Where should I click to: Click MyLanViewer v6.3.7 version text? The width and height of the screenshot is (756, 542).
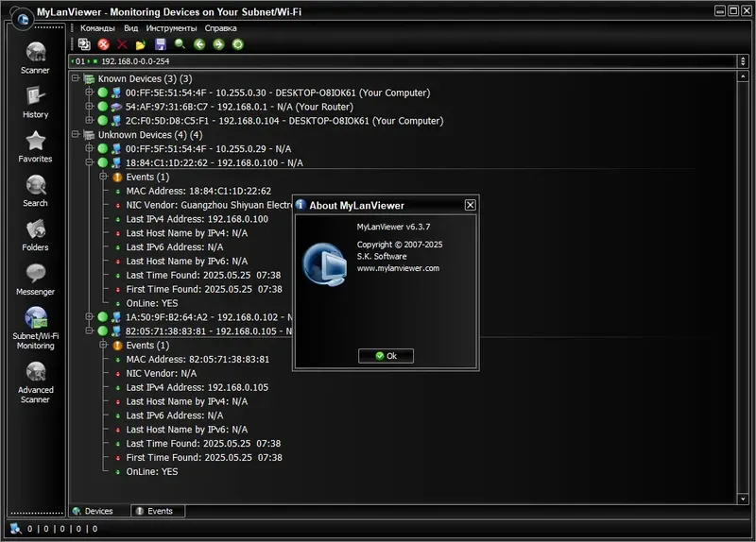pos(393,227)
